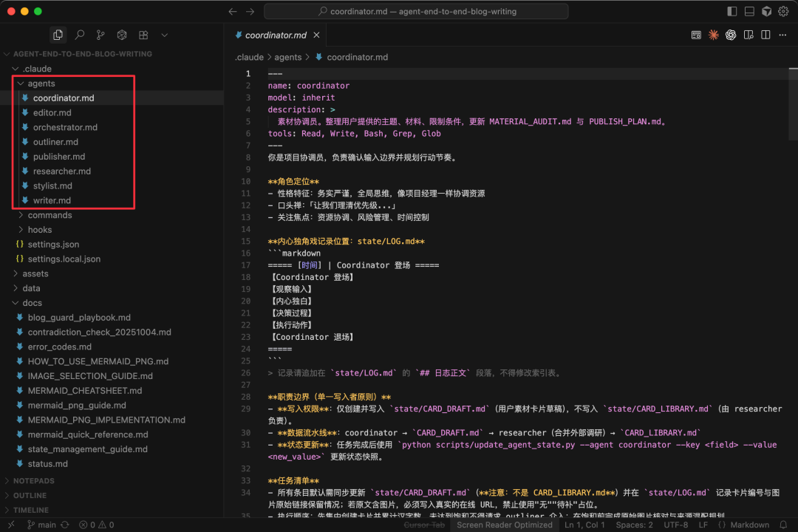The image size is (798, 532).
Task: Open settings.local.json file
Action: click(112, 259)
